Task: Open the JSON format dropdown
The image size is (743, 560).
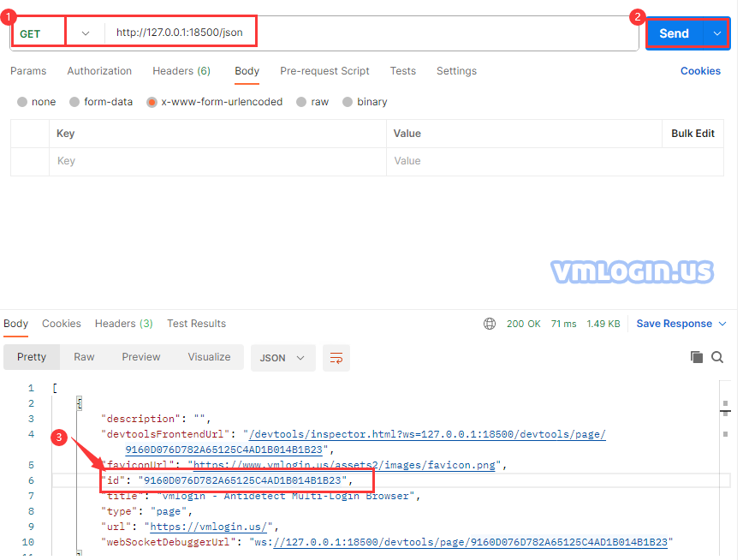Action: click(282, 358)
